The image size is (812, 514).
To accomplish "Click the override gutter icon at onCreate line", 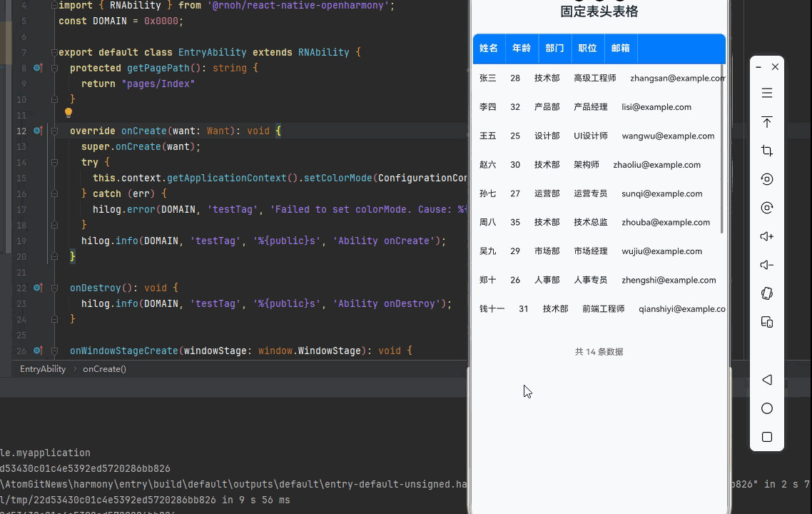I will [x=38, y=131].
